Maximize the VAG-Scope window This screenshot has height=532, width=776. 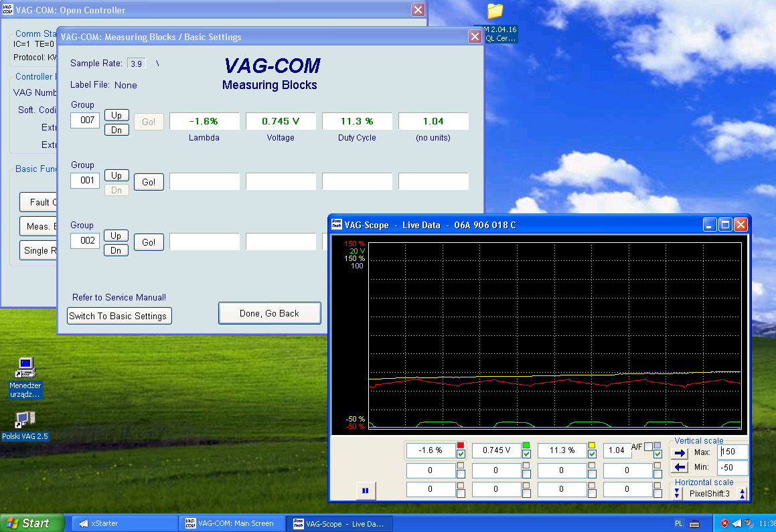click(725, 225)
